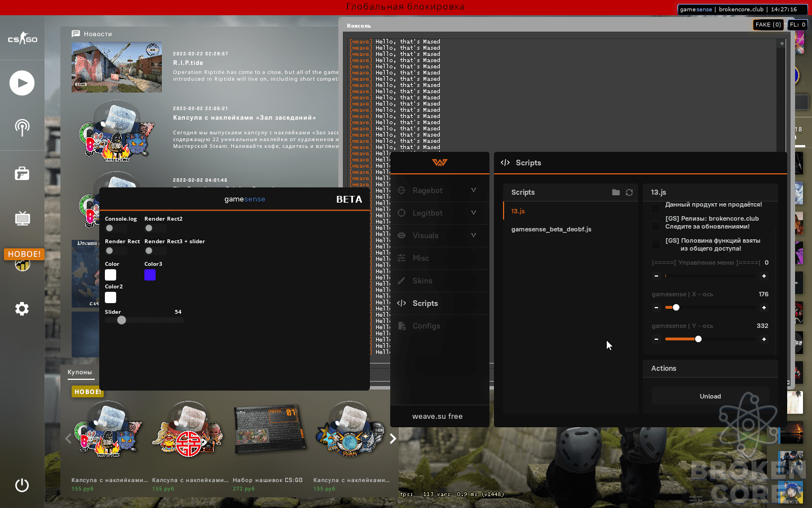Open the inventory briefcase icon
812x508 pixels.
pos(22,173)
